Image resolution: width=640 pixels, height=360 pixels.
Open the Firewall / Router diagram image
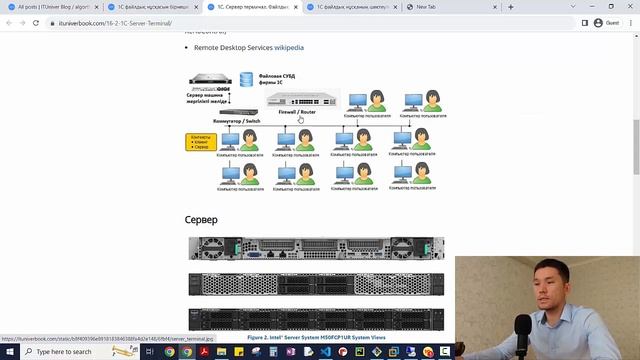pyautogui.click(x=302, y=99)
